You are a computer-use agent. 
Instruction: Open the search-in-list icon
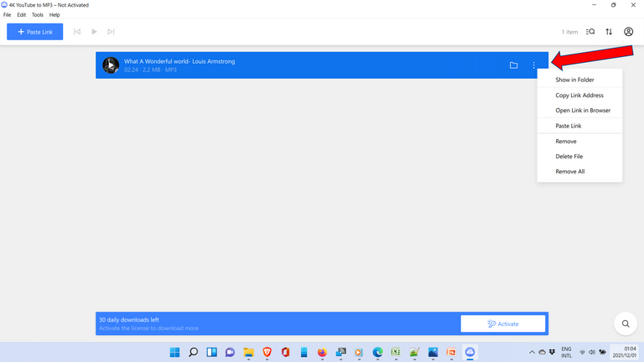(x=590, y=32)
